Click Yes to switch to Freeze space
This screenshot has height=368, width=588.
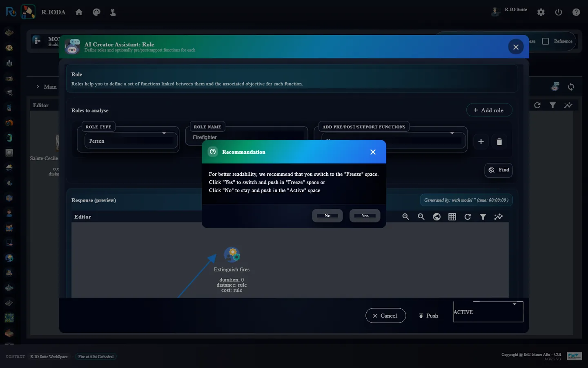365,215
